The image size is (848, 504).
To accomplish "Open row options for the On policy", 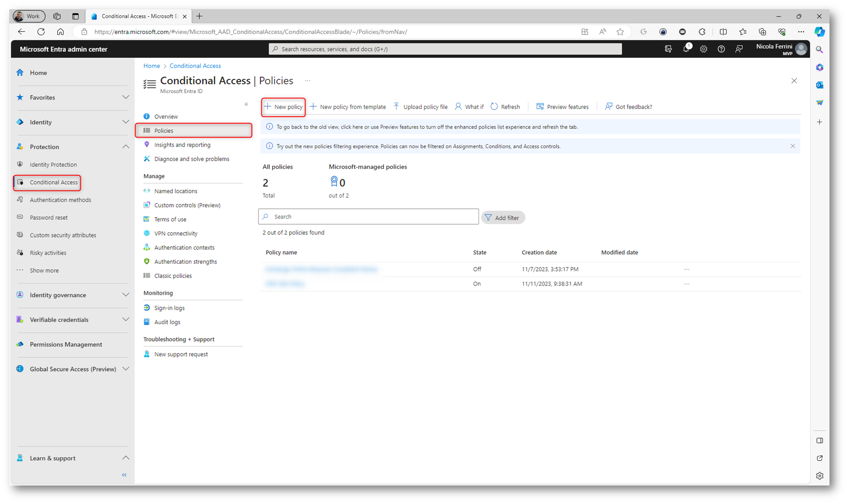I will click(x=687, y=284).
